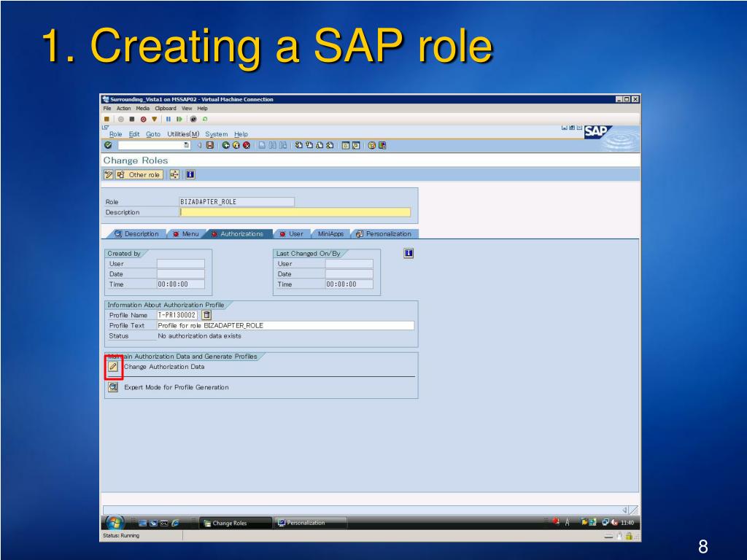Click the Print icon in SAP toolbar
Viewport: 747px width, 560px height.
point(262,145)
